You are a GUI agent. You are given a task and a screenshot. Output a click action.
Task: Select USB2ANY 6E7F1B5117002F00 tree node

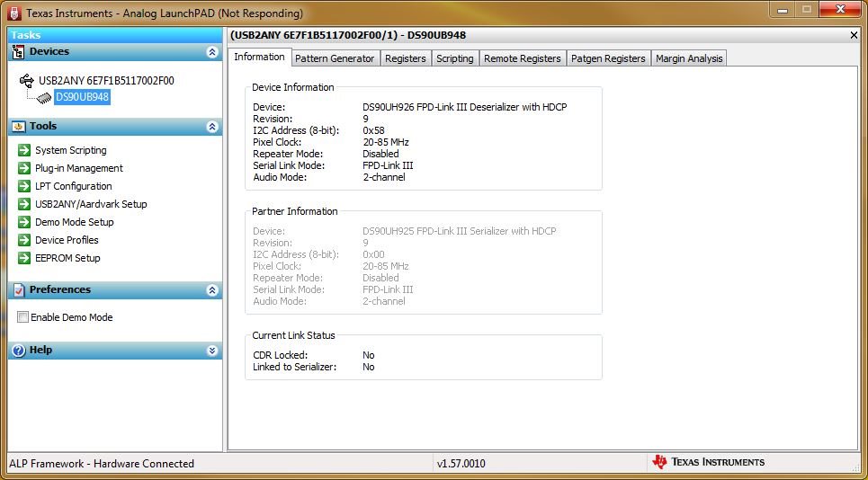[106, 81]
